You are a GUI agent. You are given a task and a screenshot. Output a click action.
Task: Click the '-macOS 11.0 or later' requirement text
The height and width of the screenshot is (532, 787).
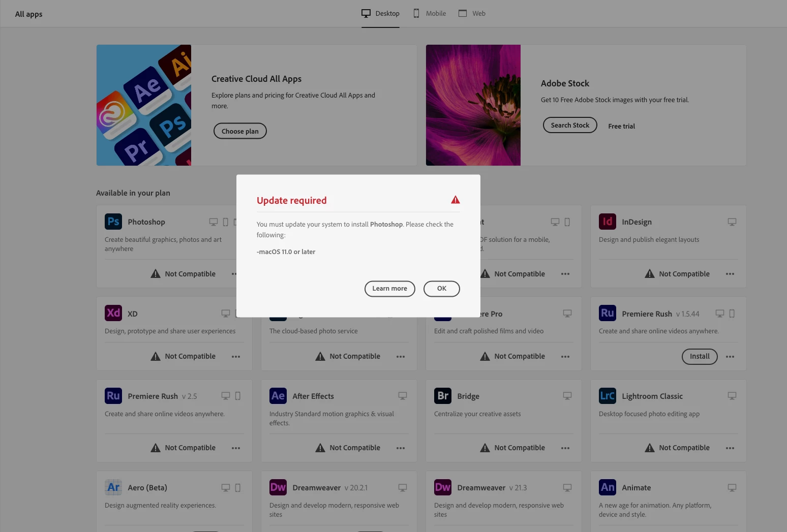[286, 252]
